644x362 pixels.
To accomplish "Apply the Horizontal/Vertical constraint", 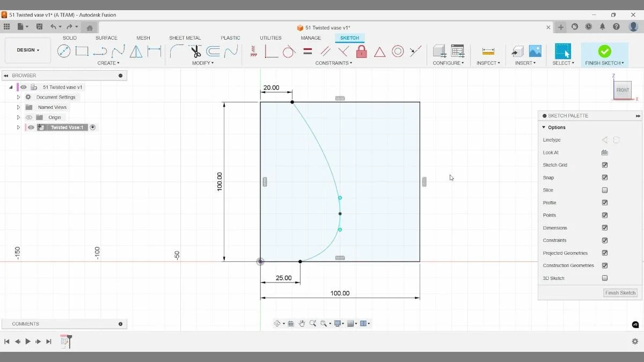I will (x=253, y=51).
